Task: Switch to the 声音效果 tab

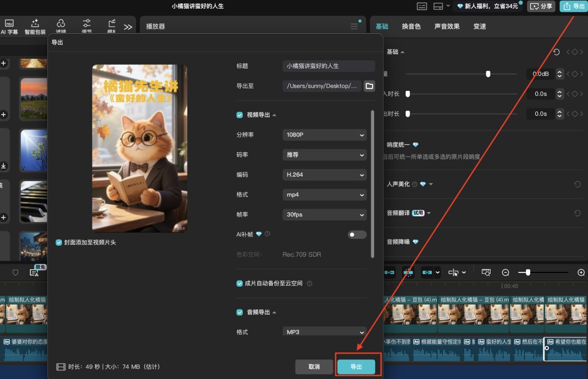Action: tap(447, 26)
